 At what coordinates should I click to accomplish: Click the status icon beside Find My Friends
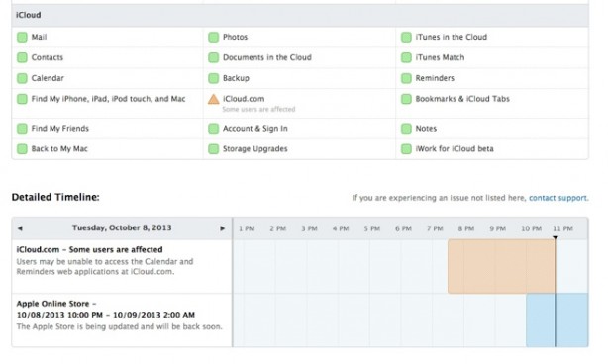coord(22,129)
